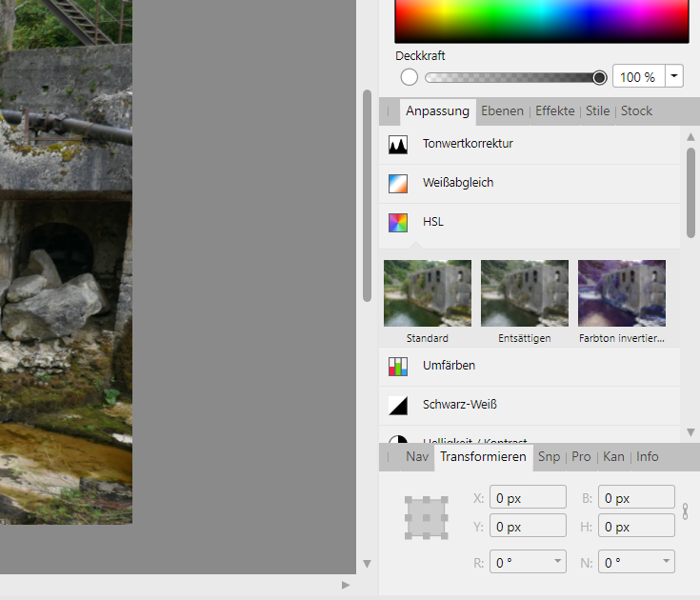Apply the Farbton invertieren preset thumbnail
This screenshot has height=600, width=700.
(621, 293)
